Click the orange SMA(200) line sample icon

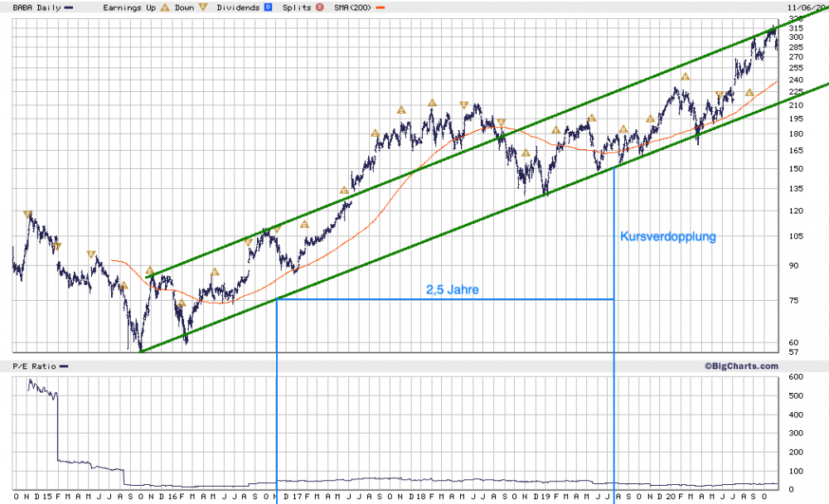point(380,7)
